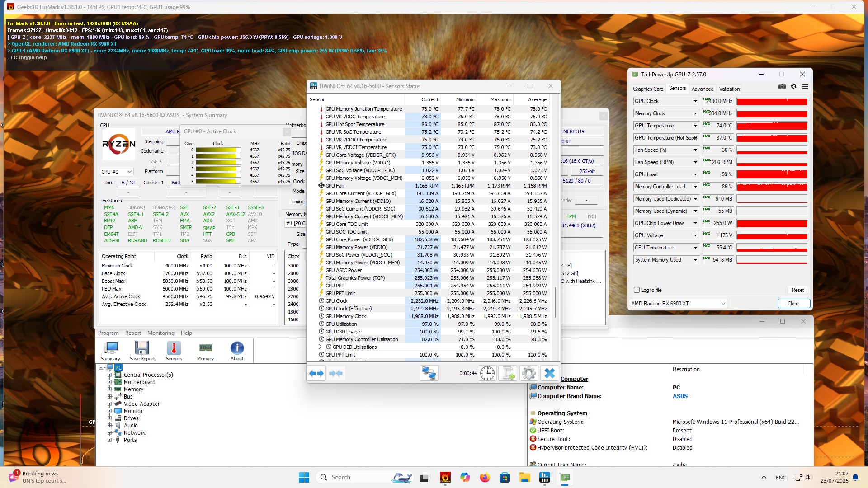868x488 pixels.
Task: Open GPU-Z hamburger menu icon
Action: tap(805, 86)
